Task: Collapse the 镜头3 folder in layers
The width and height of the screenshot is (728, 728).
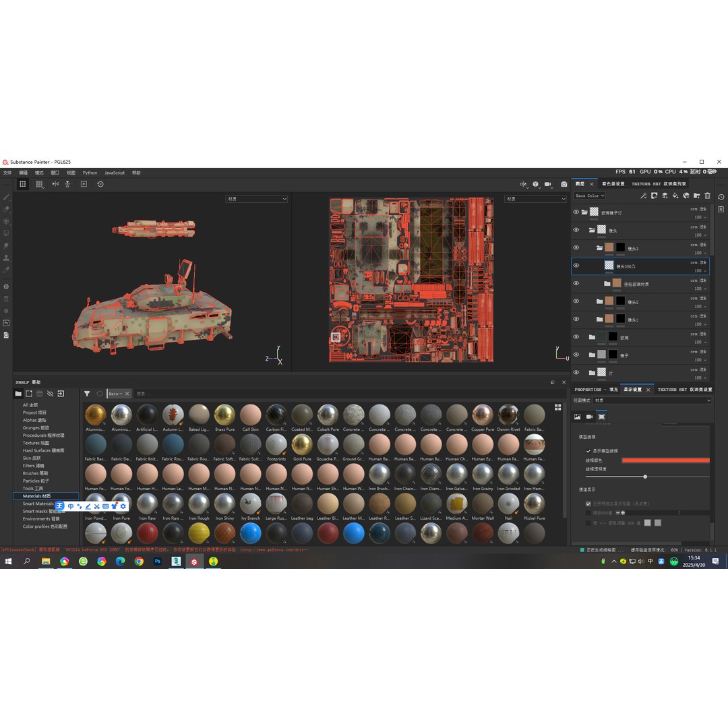Action: pos(599,248)
